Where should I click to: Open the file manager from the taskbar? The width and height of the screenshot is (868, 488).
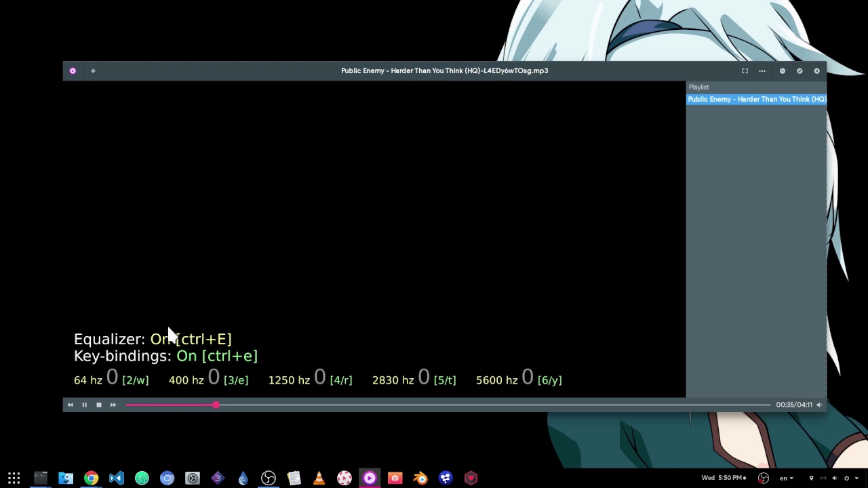coord(66,478)
